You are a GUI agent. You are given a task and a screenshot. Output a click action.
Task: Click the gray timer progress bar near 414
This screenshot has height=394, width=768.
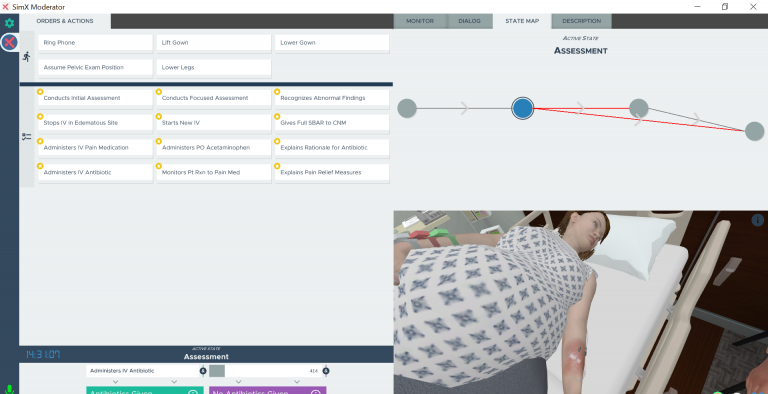(217, 371)
